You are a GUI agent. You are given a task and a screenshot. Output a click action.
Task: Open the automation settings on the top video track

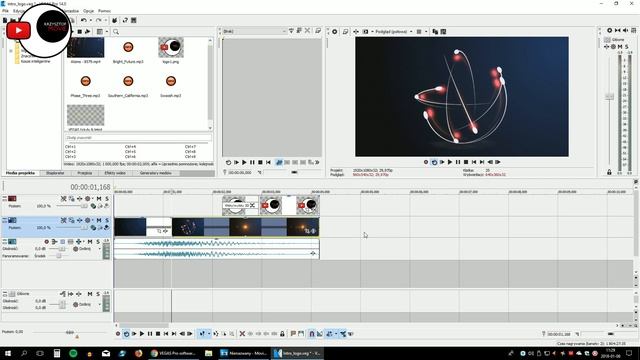pyautogui.click(x=88, y=199)
